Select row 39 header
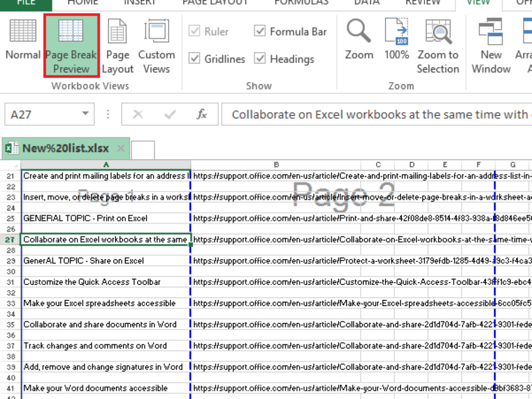 10,367
